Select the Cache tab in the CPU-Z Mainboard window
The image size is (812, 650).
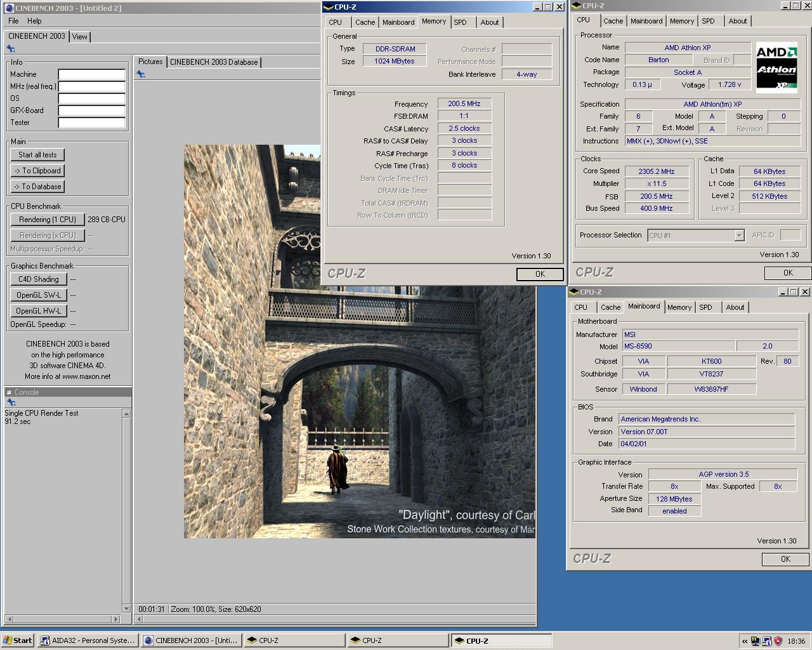610,307
